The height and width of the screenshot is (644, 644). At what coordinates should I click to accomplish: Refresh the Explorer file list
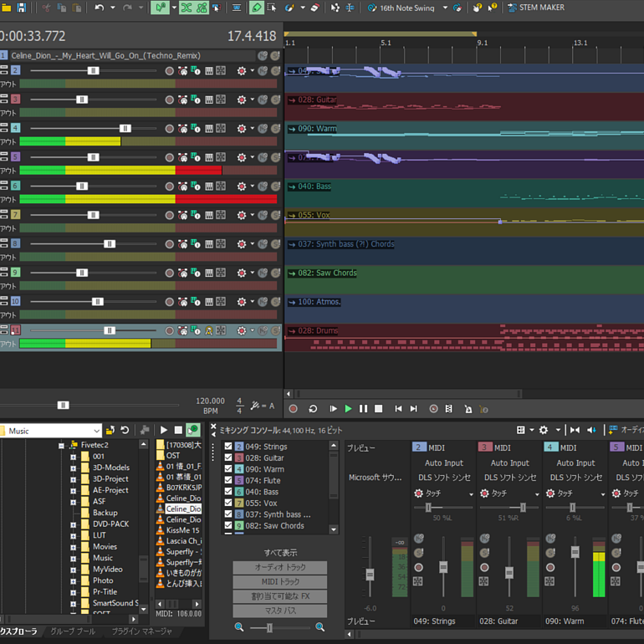tap(125, 431)
